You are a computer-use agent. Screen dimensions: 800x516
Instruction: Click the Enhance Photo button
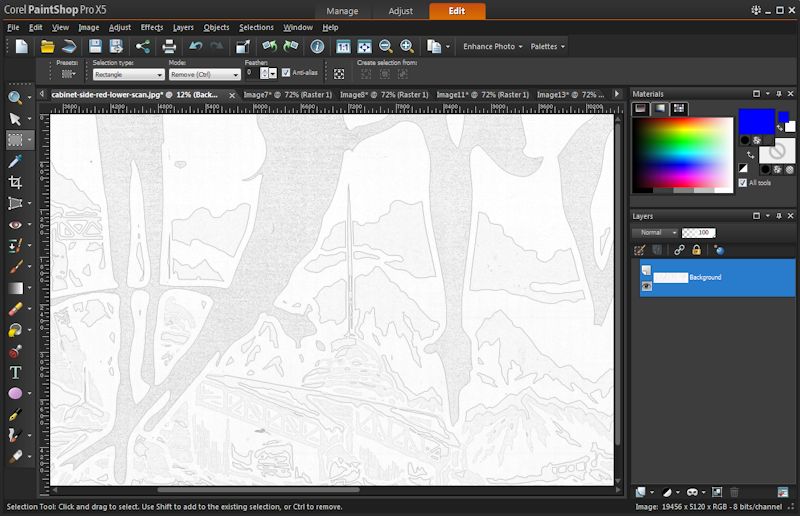490,46
